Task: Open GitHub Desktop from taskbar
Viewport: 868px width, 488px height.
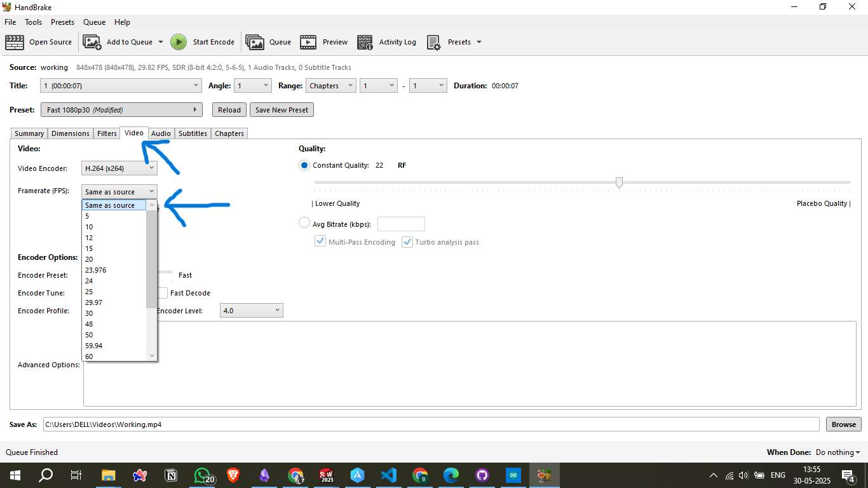Action: [x=482, y=475]
